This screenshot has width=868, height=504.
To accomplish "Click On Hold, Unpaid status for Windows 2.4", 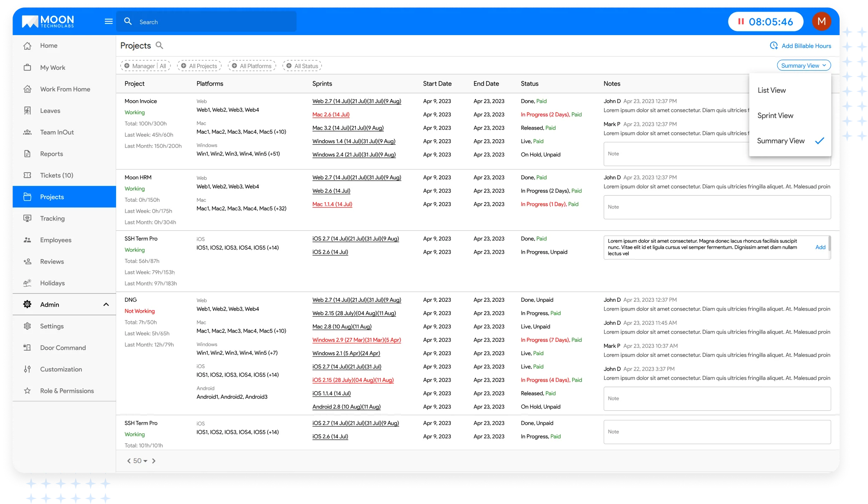I will (x=541, y=155).
